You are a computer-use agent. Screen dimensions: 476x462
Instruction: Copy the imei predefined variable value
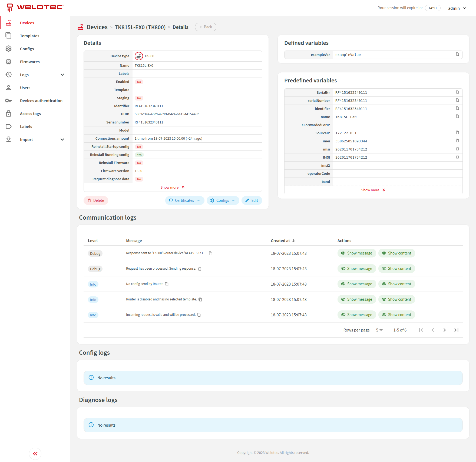click(457, 141)
